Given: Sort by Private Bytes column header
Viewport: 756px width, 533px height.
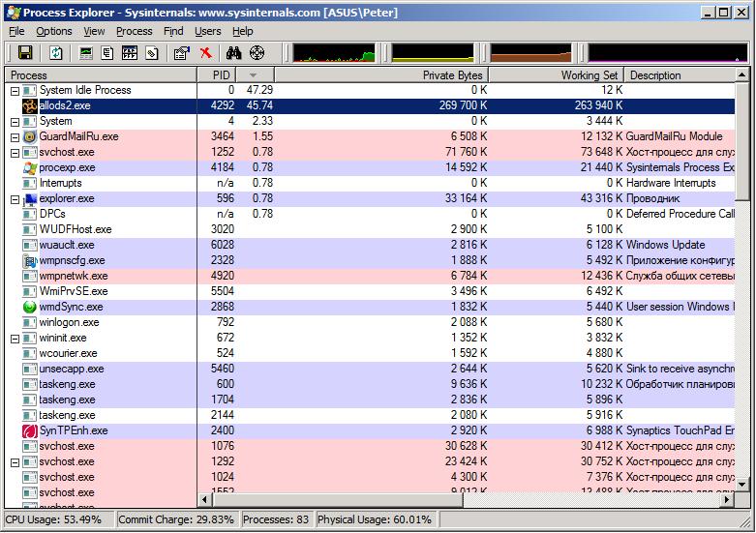Looking at the screenshot, I should (x=381, y=75).
